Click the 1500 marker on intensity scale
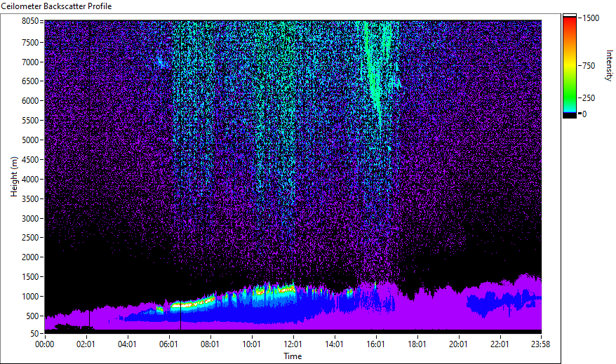The image size is (616, 364). pos(591,18)
